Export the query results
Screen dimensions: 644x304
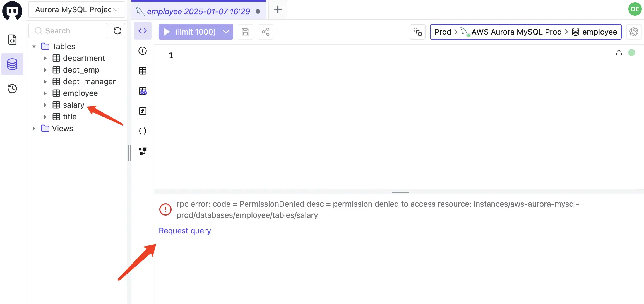(619, 52)
